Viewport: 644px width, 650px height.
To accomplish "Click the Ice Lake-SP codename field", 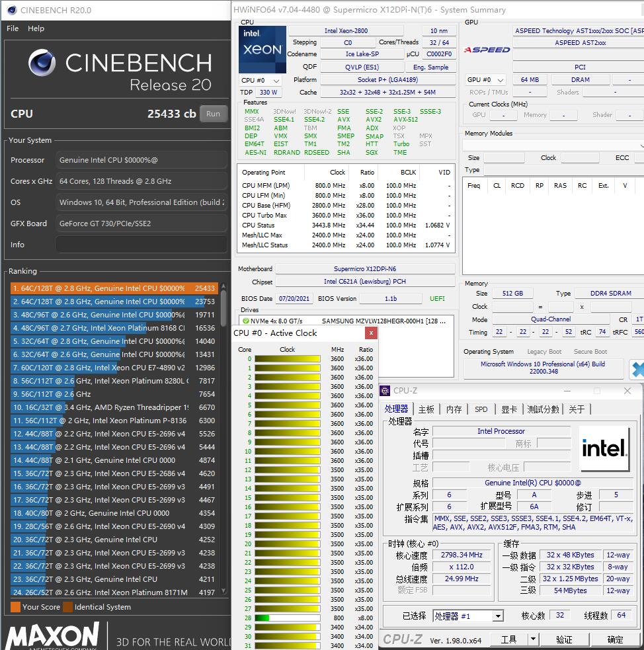I will [362, 54].
